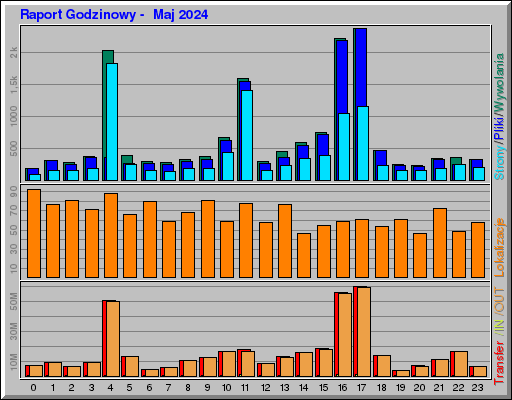
Task: Click the "Strony" legend label
Action: (499, 163)
